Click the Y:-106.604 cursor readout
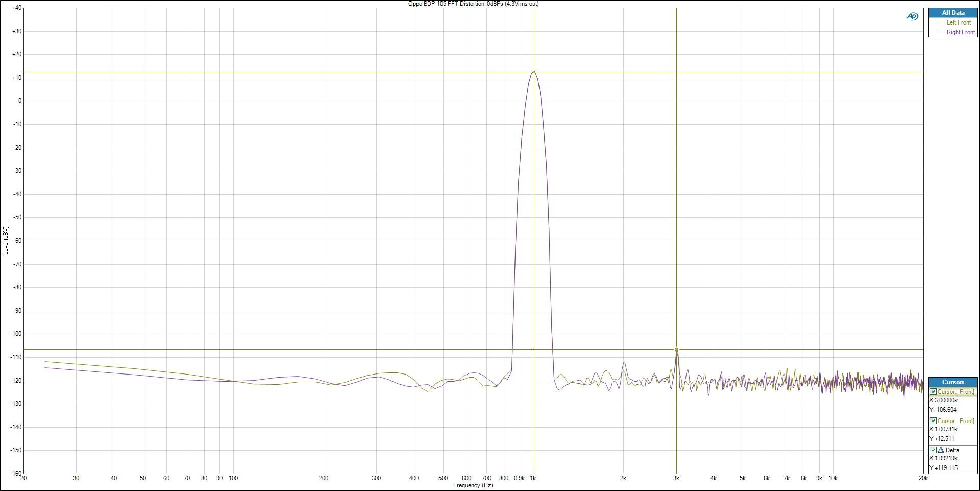Image resolution: width=980 pixels, height=491 pixels. coord(943,410)
